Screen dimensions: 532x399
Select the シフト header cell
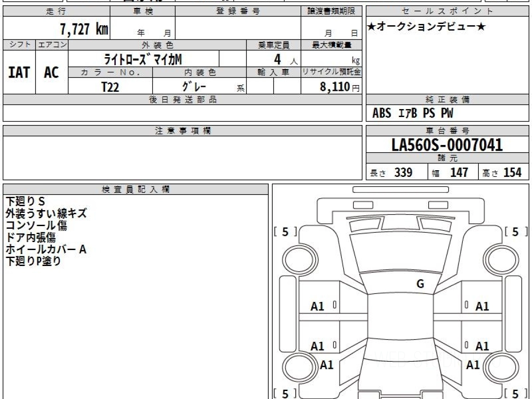click(x=19, y=45)
